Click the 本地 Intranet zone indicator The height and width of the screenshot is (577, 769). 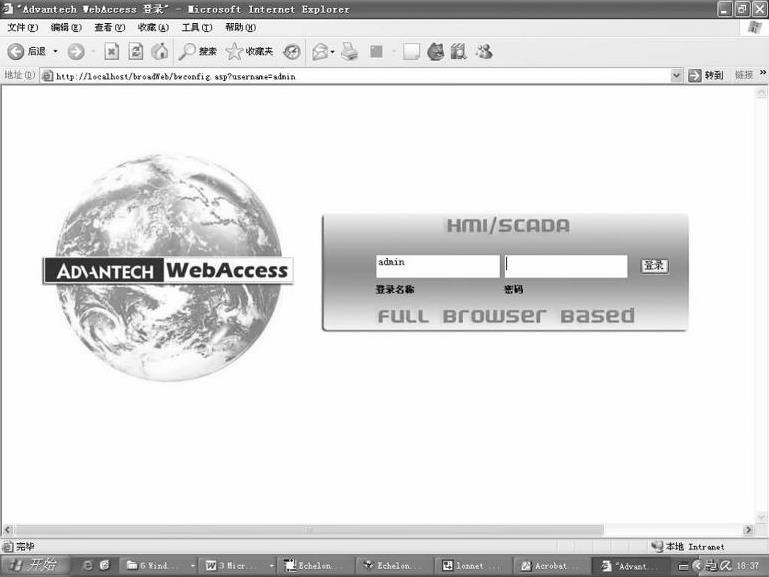coord(688,546)
